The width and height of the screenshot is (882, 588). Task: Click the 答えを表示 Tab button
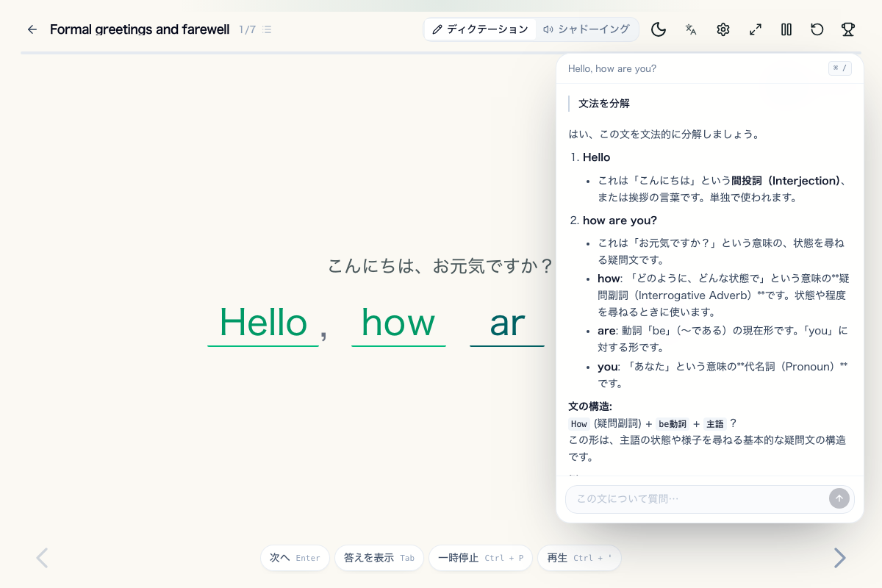[379, 558]
